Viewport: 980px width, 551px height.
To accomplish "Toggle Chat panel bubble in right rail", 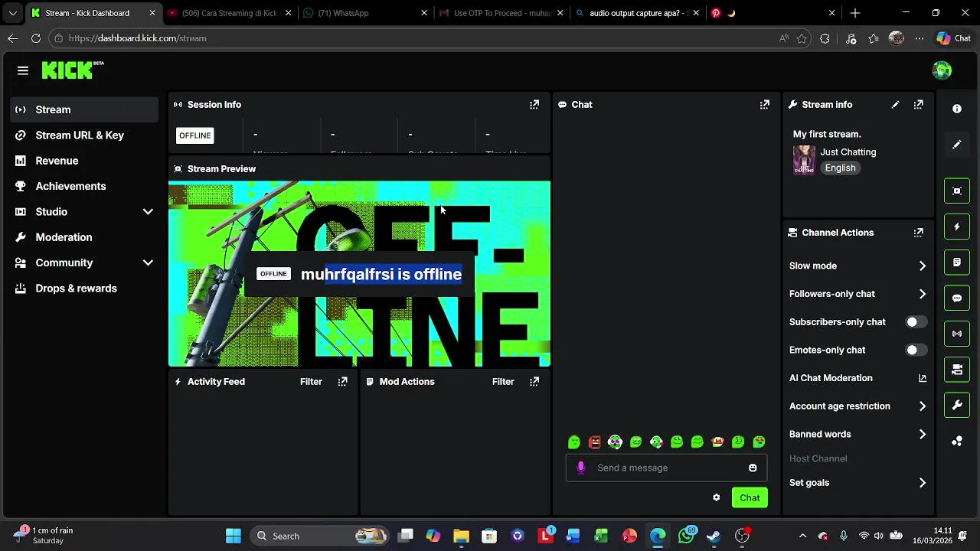I will (x=957, y=298).
